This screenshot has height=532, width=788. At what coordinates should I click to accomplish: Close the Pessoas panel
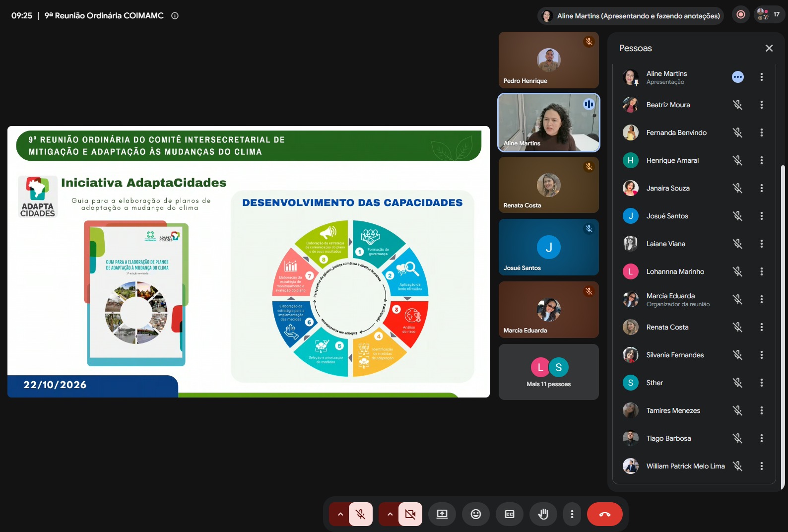[769, 48]
